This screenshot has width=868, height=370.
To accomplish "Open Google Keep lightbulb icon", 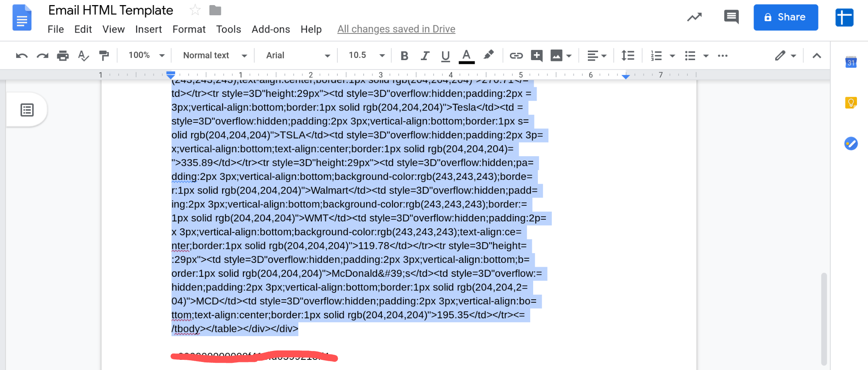I will [851, 103].
